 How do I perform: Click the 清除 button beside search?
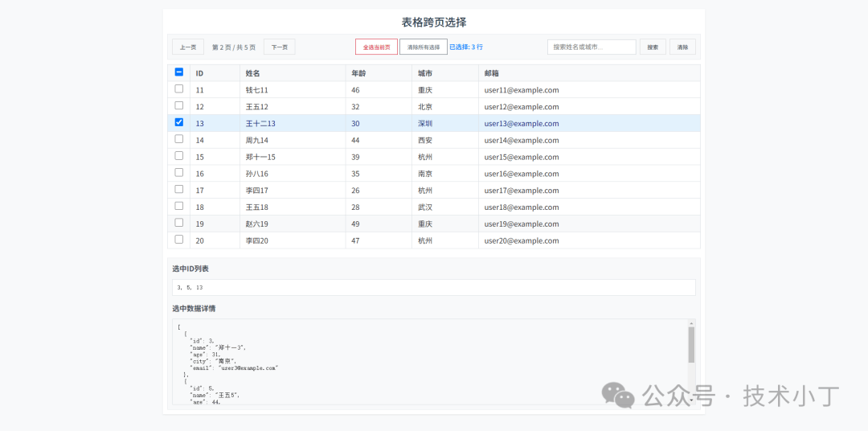coord(682,47)
